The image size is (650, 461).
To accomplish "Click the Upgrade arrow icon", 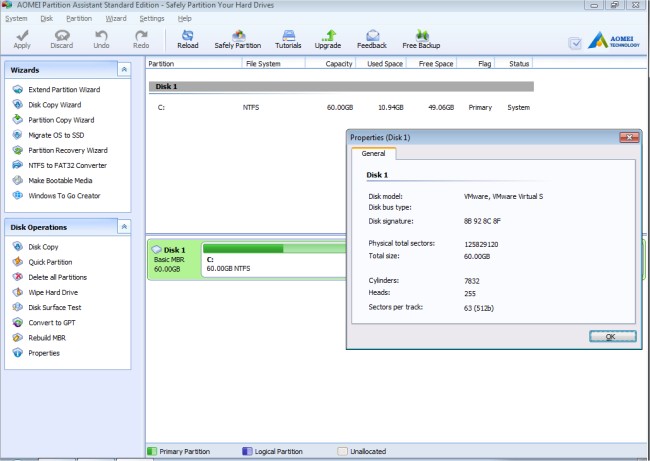I will pos(329,36).
